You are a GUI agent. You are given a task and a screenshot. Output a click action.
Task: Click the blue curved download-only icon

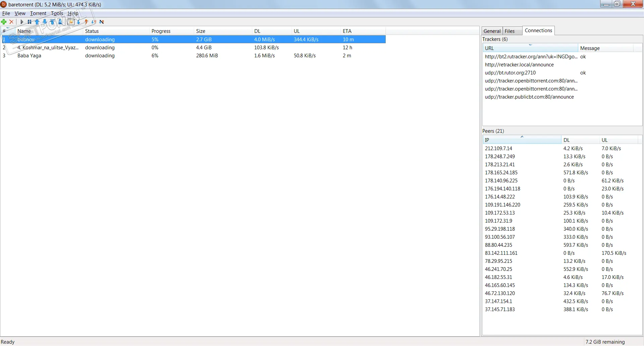click(78, 22)
